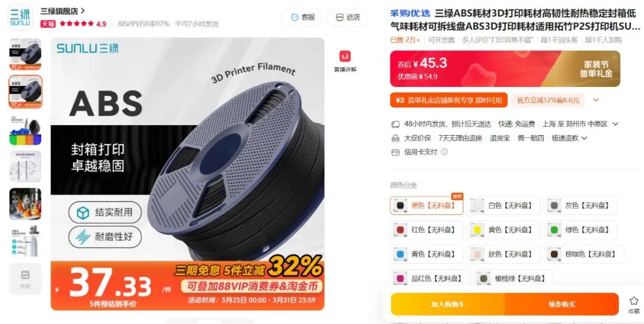Click the 信用卡支付 info question icon
This screenshot has width=644, height=324.
coord(444,152)
